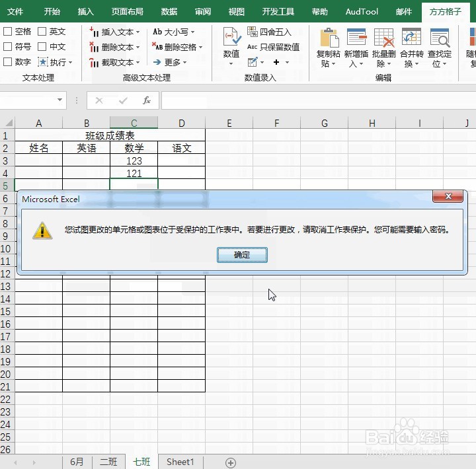476x469 pixels.
Task: Click the 删除空格 icon
Action: (x=157, y=46)
